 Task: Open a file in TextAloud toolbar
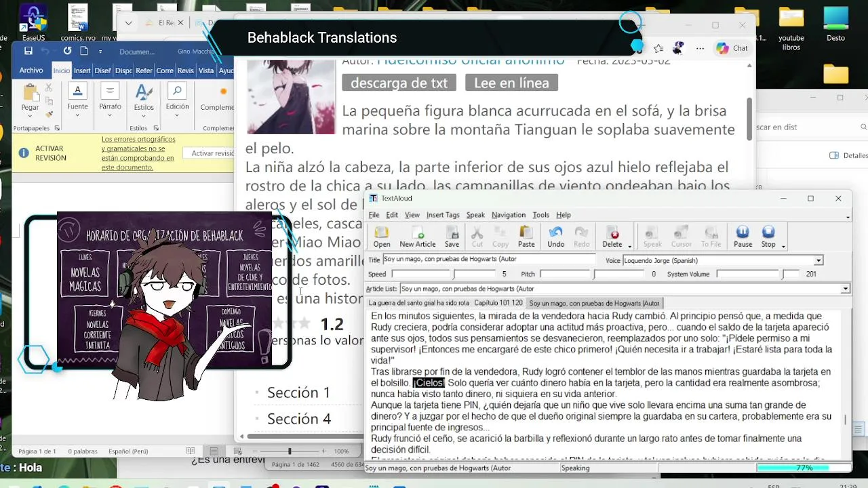[381, 236]
